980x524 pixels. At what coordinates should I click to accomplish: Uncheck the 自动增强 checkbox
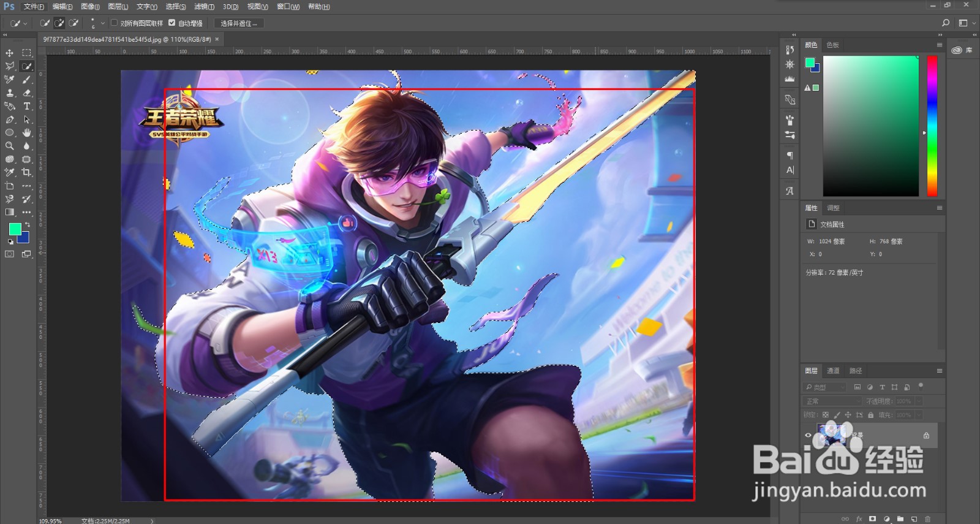[171, 23]
